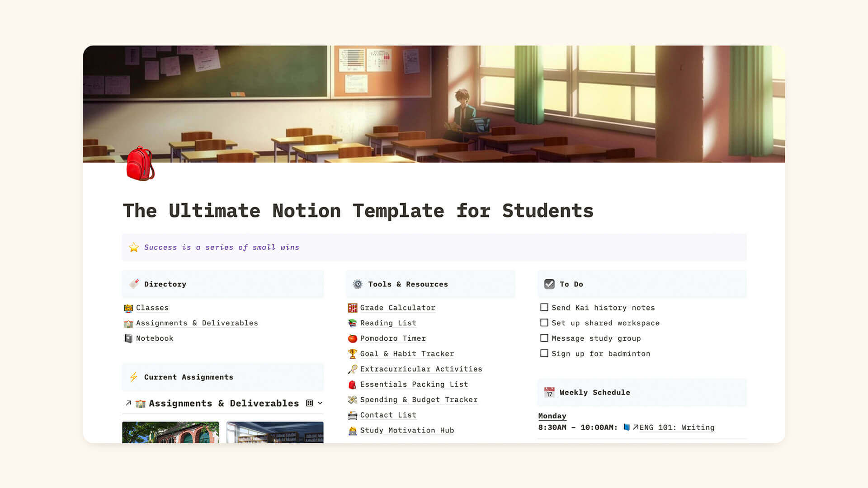Toggle checkbox for Sign up for badminton

click(544, 353)
